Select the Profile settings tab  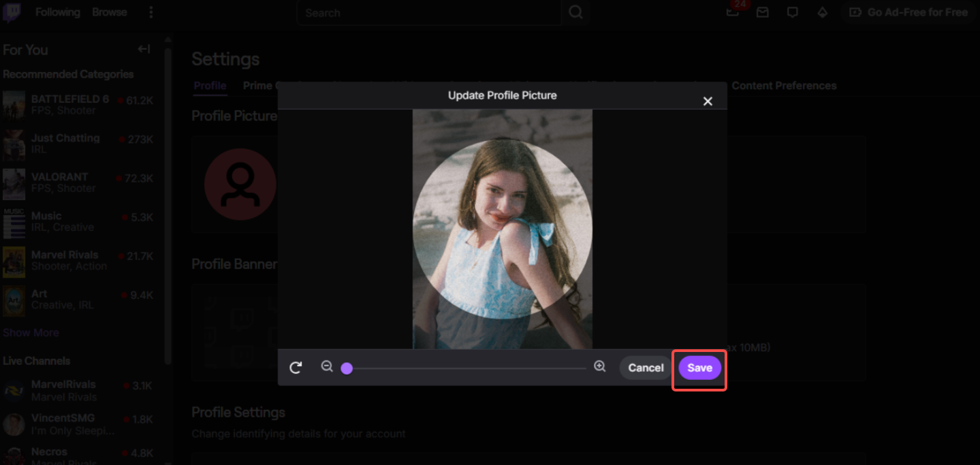tap(210, 86)
